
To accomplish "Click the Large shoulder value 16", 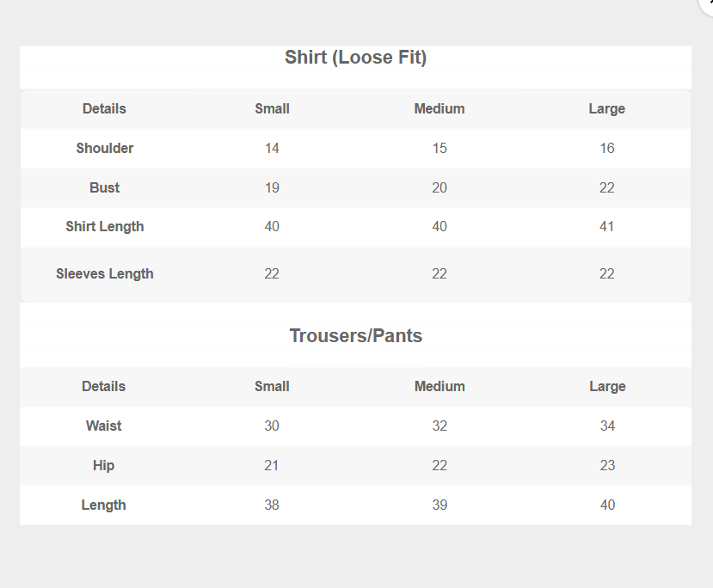I will (607, 149).
